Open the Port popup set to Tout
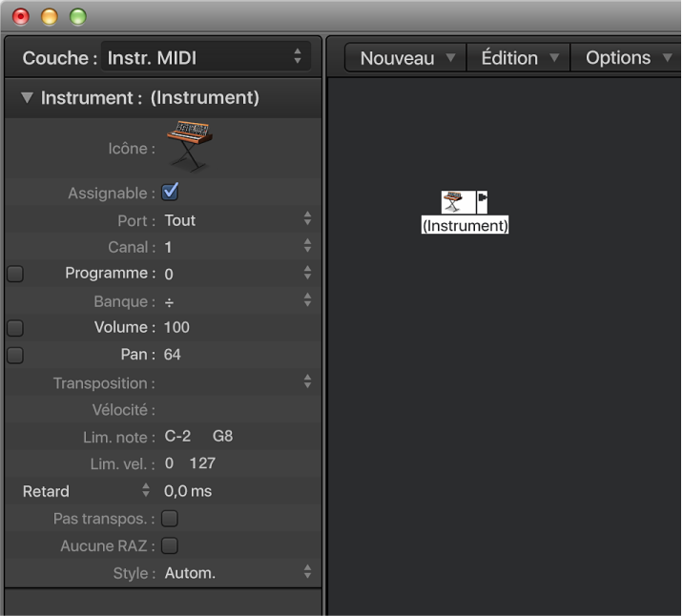The width and height of the screenshot is (683, 616). tap(236, 220)
